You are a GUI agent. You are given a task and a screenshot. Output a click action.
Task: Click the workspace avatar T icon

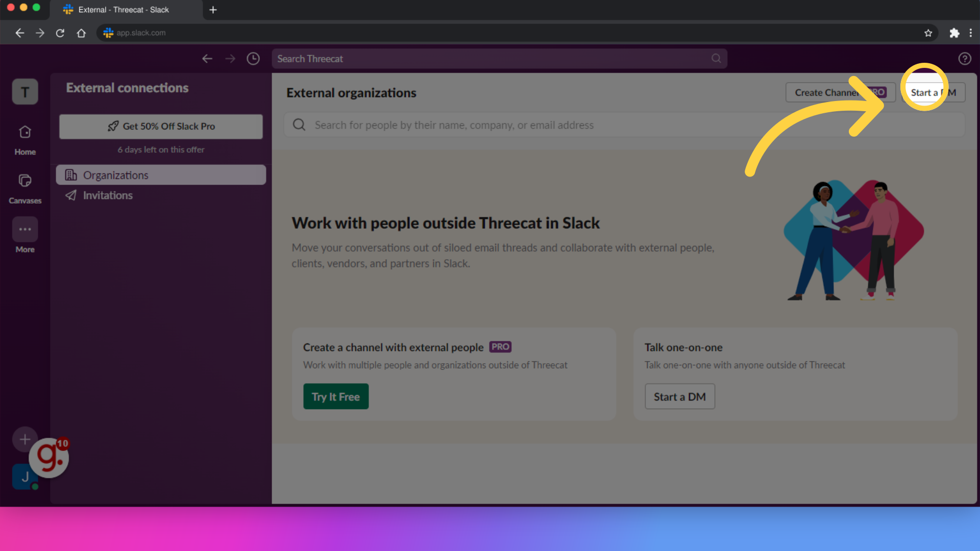25,91
